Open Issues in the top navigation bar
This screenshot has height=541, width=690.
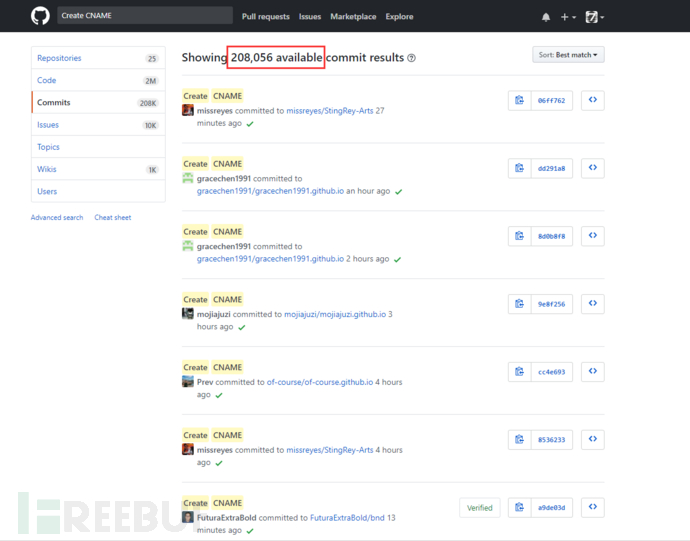click(x=310, y=16)
